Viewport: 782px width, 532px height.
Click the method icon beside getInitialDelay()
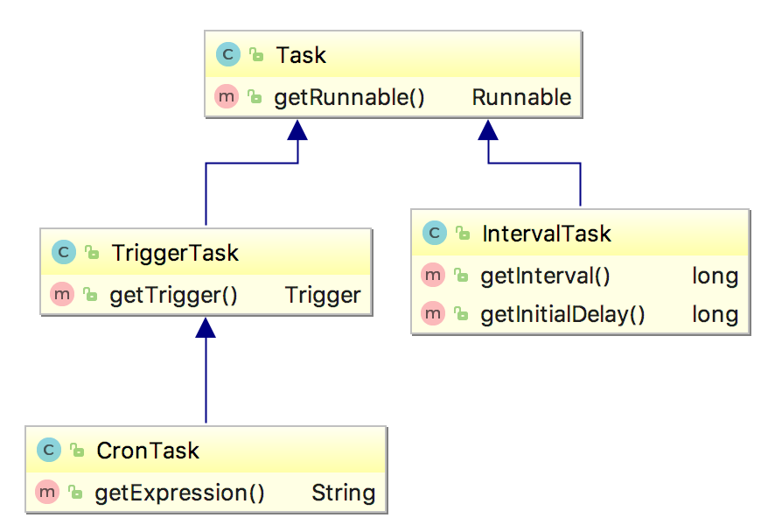point(433,313)
